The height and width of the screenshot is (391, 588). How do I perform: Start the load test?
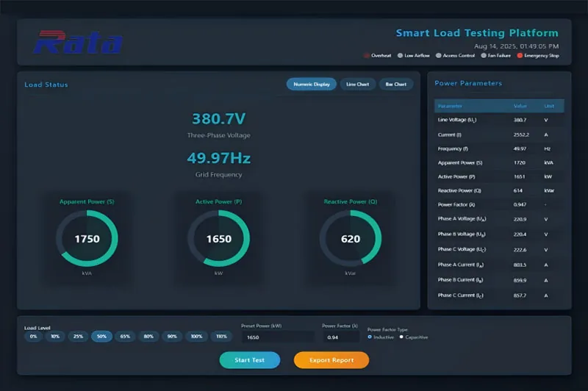tap(250, 360)
